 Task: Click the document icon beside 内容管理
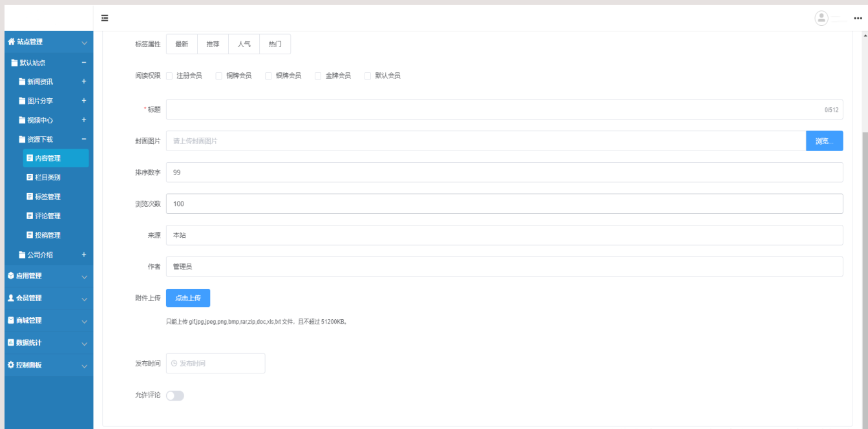[x=30, y=158]
